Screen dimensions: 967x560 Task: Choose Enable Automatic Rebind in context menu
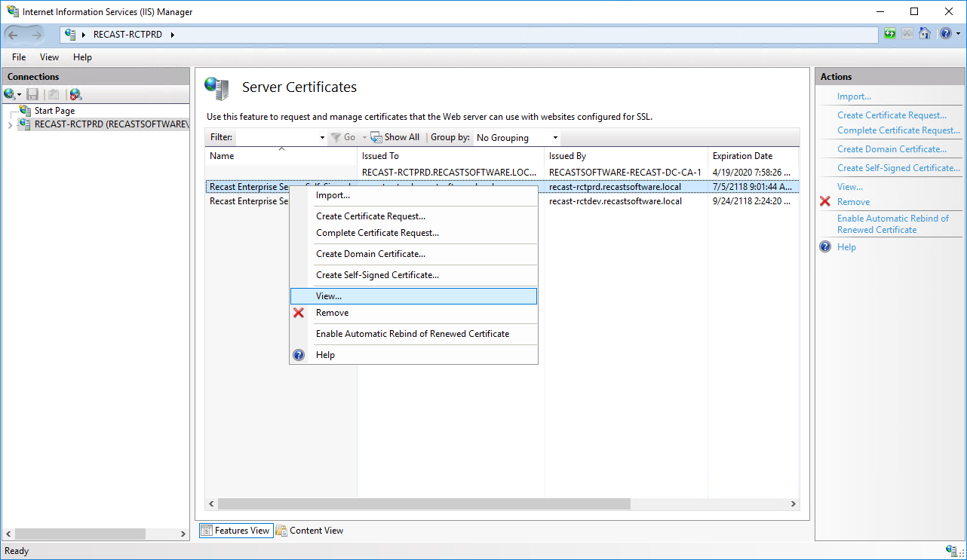(x=413, y=334)
